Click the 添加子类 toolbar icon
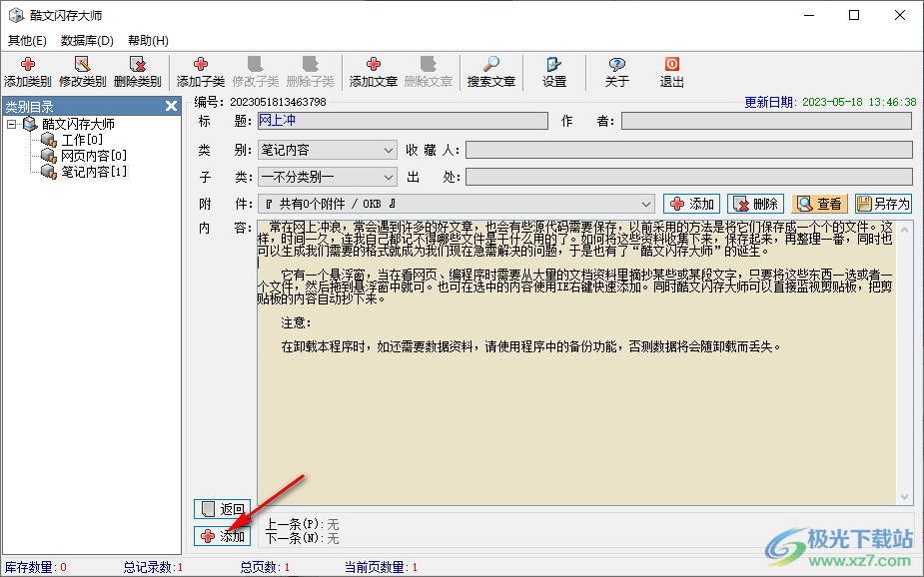This screenshot has height=577, width=924. pos(201,72)
